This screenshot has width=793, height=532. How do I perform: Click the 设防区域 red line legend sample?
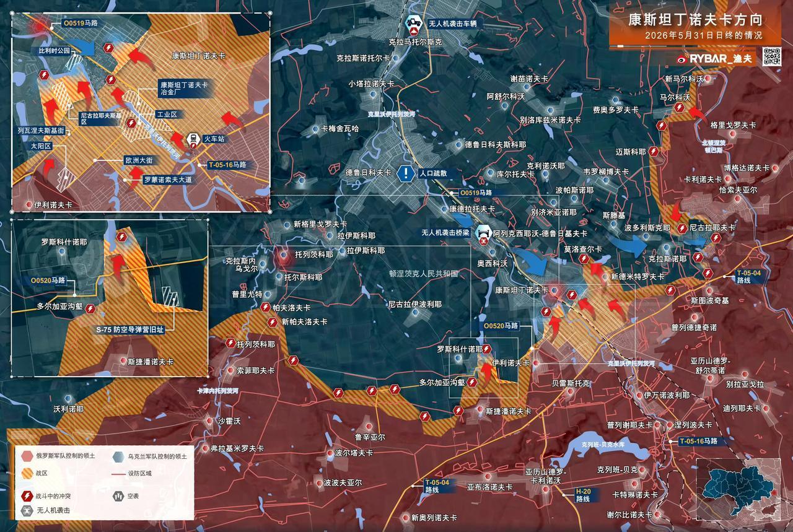pos(118,474)
